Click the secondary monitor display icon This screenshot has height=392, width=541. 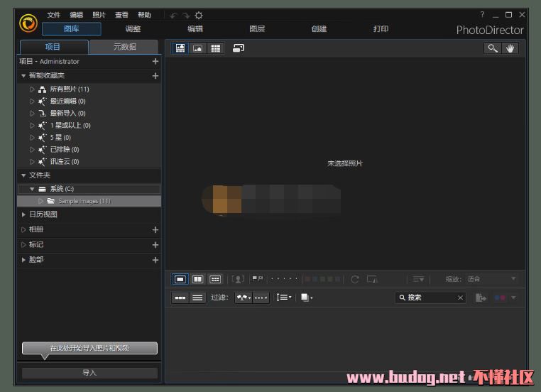click(x=238, y=48)
